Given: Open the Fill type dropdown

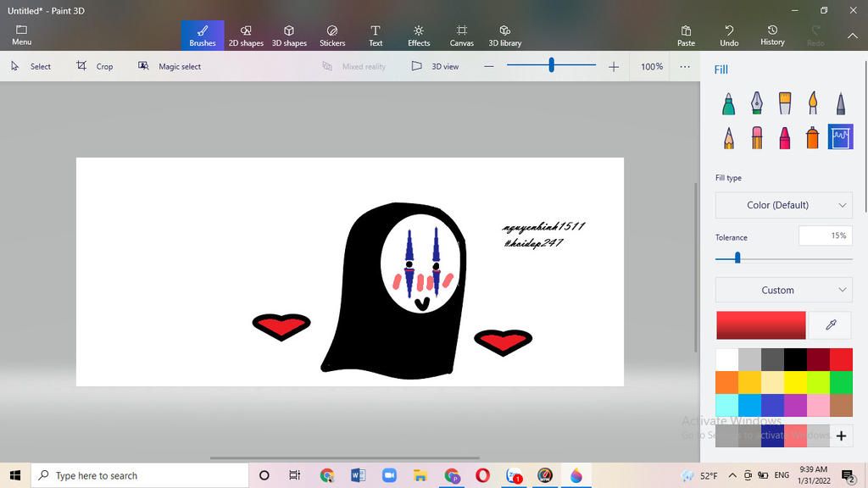Looking at the screenshot, I should (783, 205).
